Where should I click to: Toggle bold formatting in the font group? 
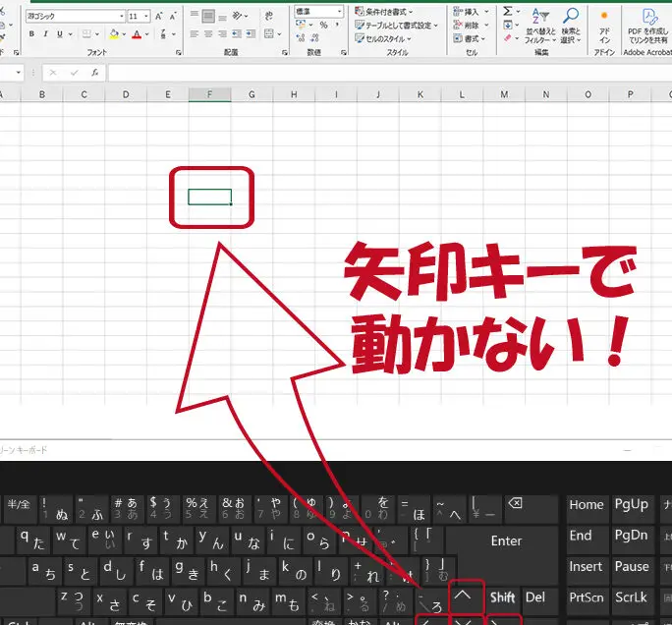tap(31, 33)
